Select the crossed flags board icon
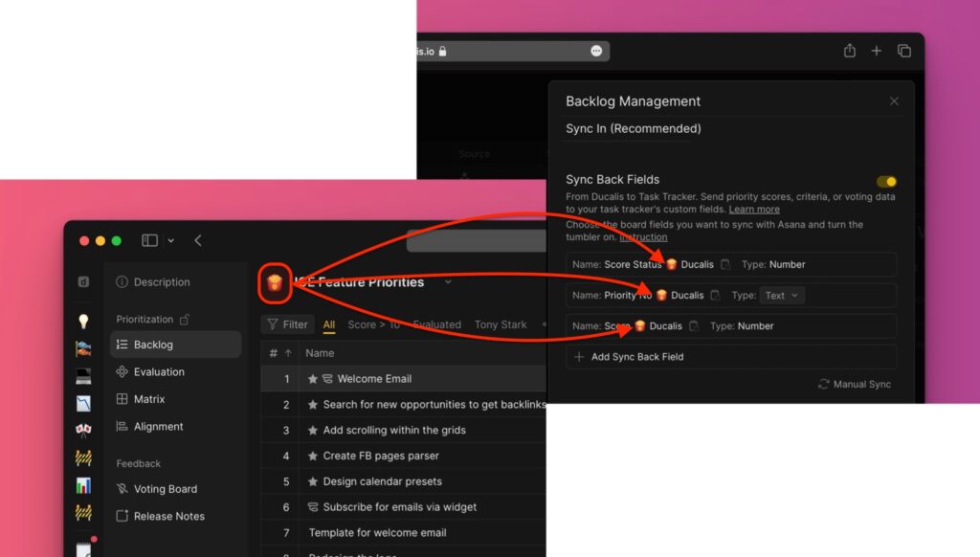 tap(83, 430)
